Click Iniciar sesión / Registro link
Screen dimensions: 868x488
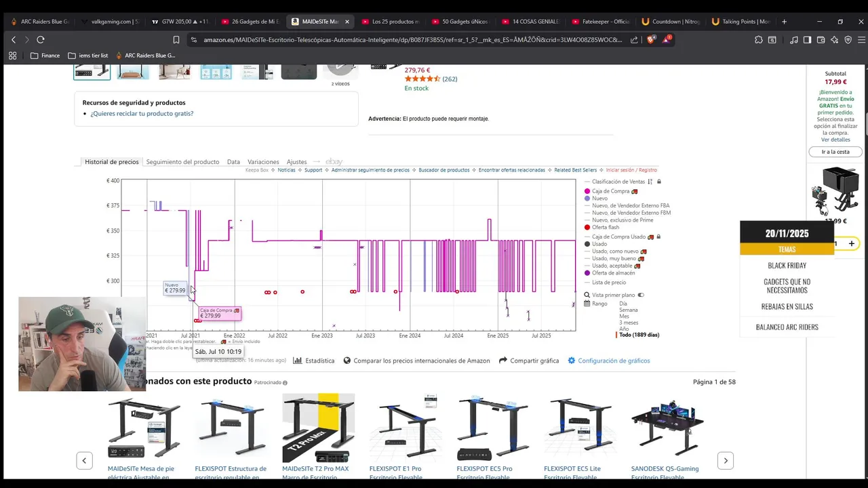point(631,170)
